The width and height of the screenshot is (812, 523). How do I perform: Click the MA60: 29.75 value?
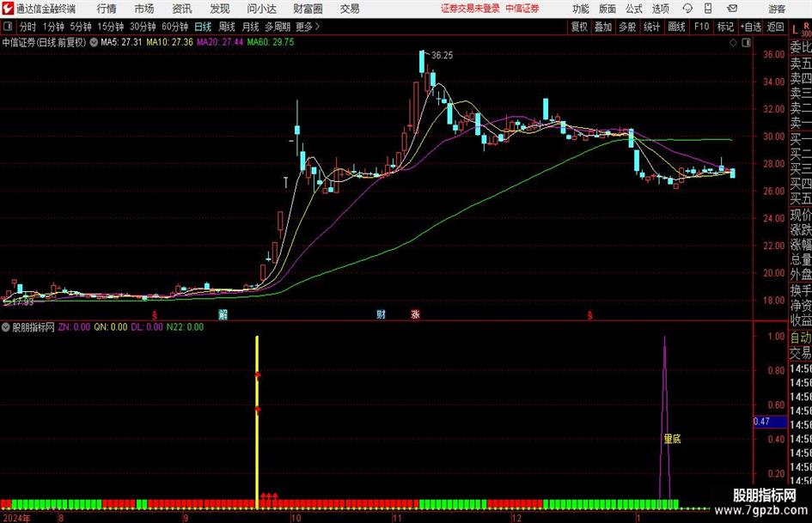click(x=271, y=42)
